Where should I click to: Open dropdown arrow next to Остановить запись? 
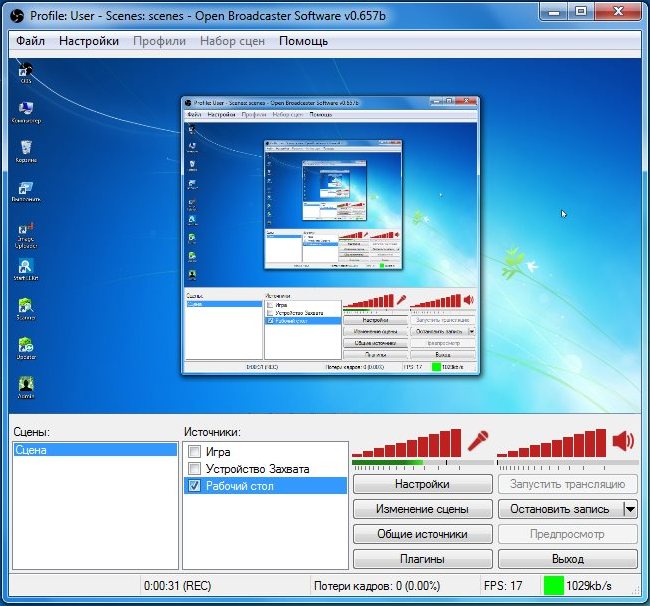(630, 509)
